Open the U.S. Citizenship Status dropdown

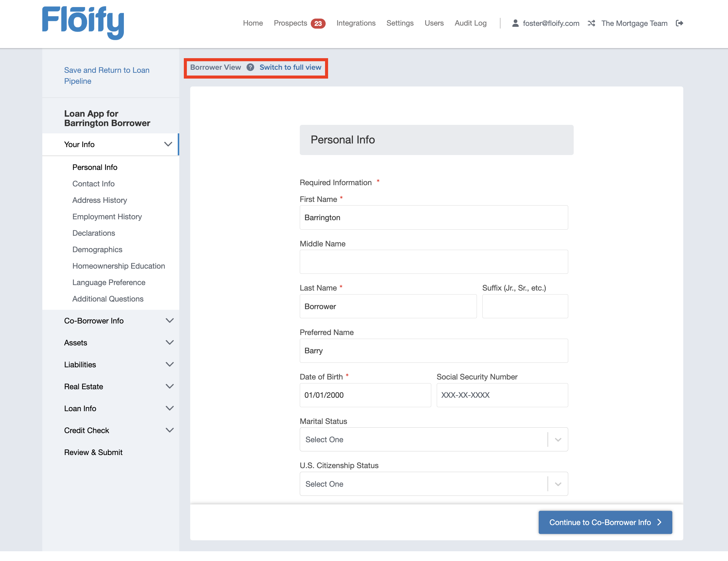pyautogui.click(x=433, y=484)
